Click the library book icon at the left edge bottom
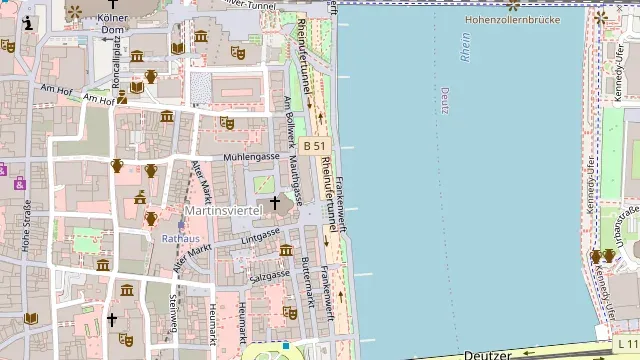Screen dimensions: 640x360 31,318
